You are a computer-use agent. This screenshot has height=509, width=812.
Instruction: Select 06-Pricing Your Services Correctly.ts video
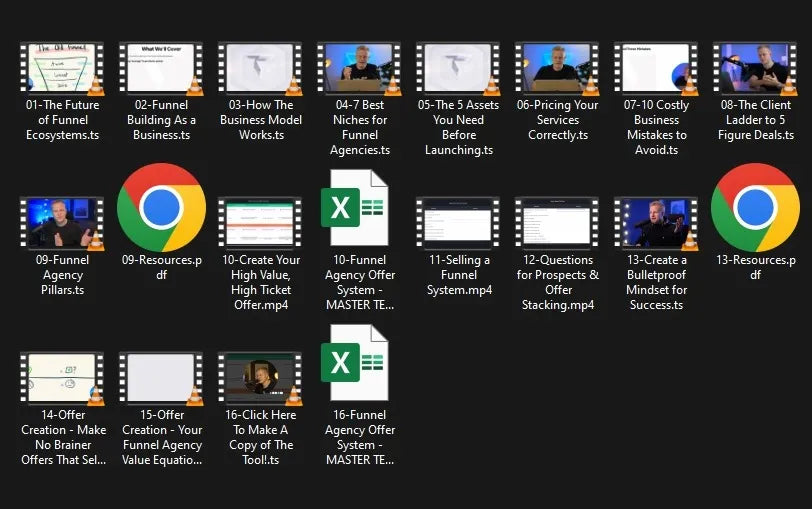tap(557, 69)
